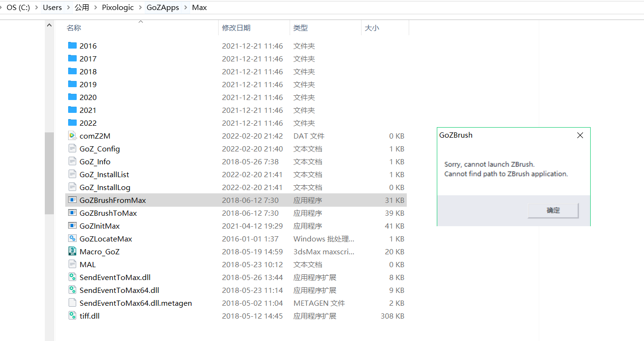Select the MAL text file icon
The width and height of the screenshot is (644, 341).
tap(72, 264)
